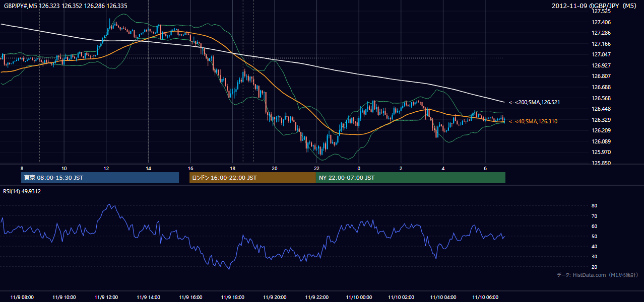Click price axis value 127.047
The height and width of the screenshot is (302, 644).
[601, 54]
